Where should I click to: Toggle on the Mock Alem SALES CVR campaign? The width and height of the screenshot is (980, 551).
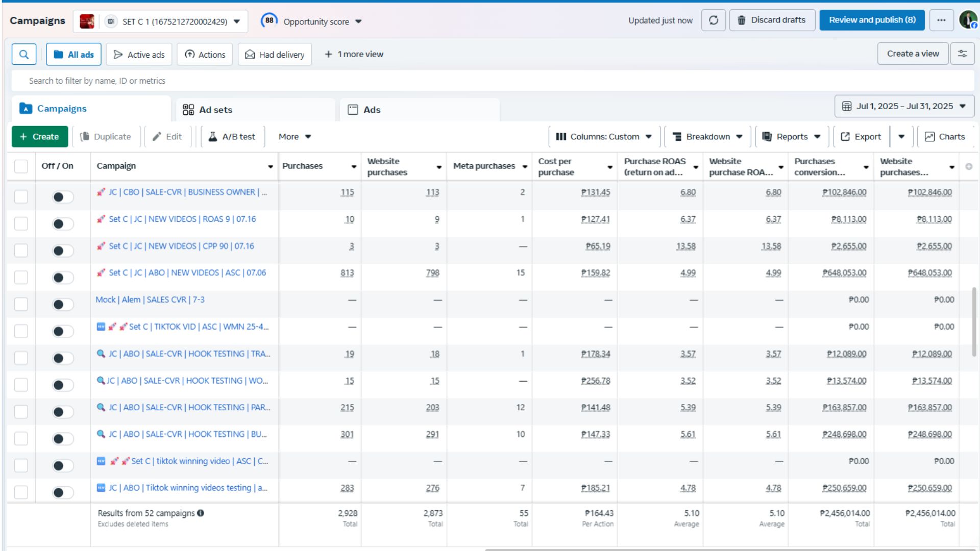(x=63, y=305)
